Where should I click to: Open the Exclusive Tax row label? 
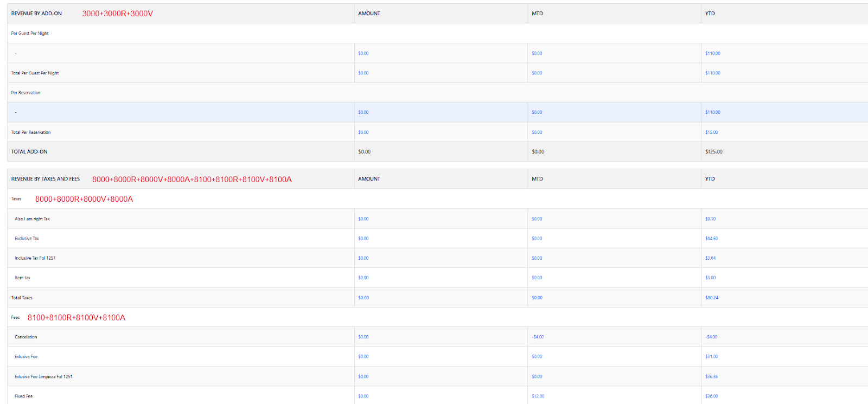[x=27, y=239]
